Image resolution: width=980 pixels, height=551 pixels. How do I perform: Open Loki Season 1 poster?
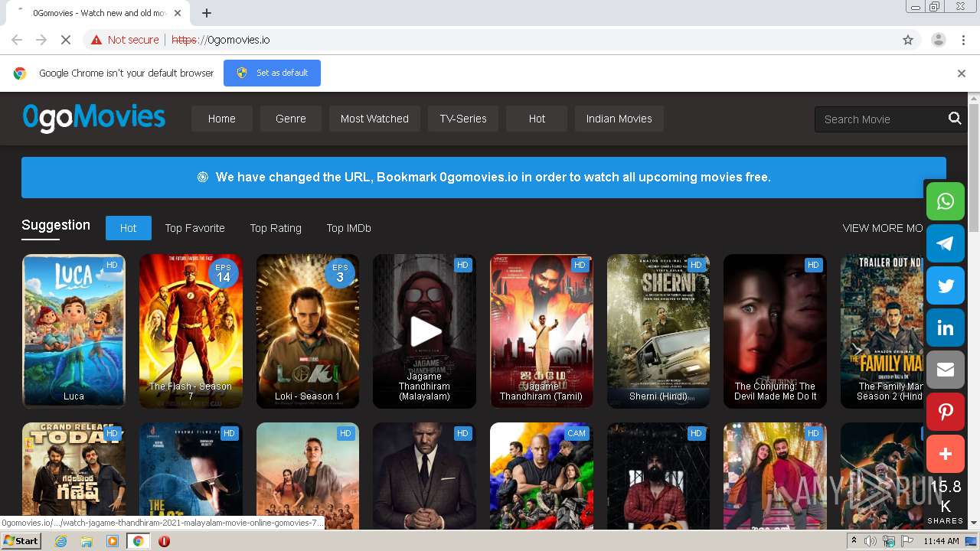308,331
